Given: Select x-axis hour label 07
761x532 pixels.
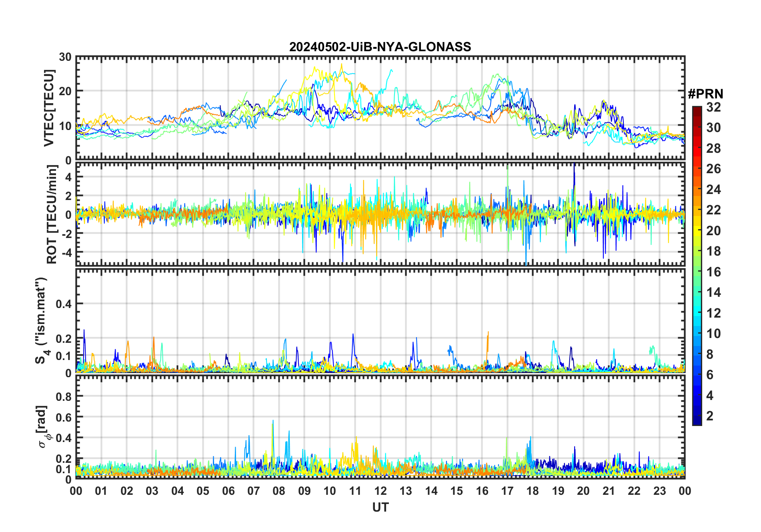Looking at the screenshot, I should click(x=254, y=491).
